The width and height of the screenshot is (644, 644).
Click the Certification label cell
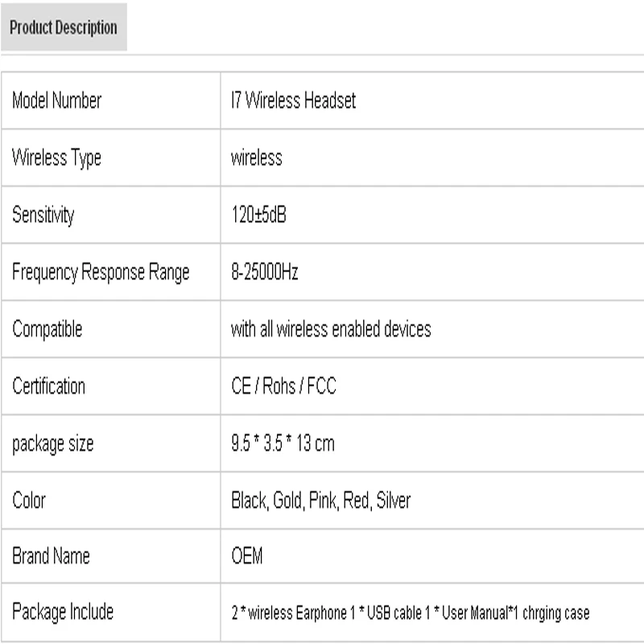click(48, 386)
